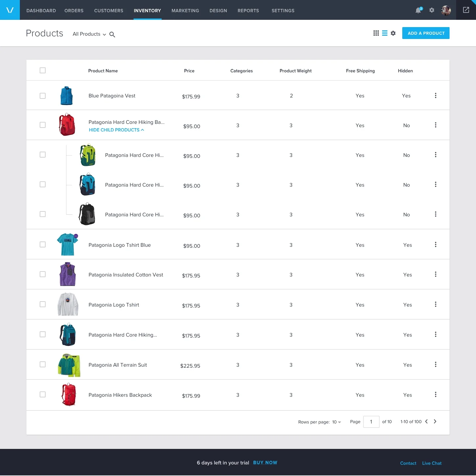Switch to list view

point(385,33)
